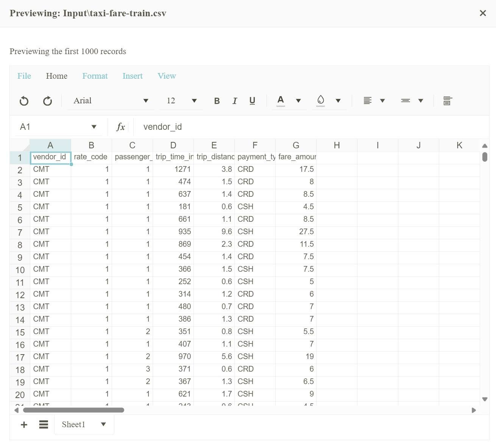This screenshot has height=448, width=496.
Task: Select cell with trip time 1271
Action: click(x=173, y=170)
